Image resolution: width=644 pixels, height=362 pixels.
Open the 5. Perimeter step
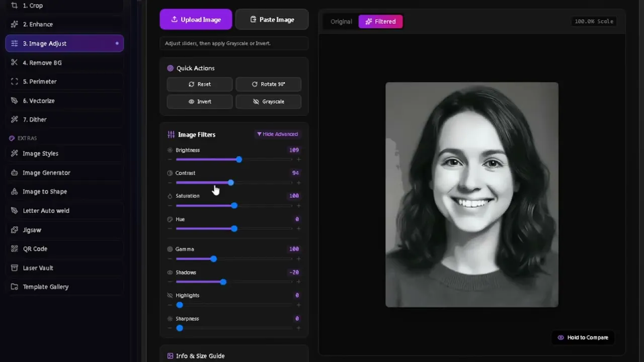click(64, 81)
